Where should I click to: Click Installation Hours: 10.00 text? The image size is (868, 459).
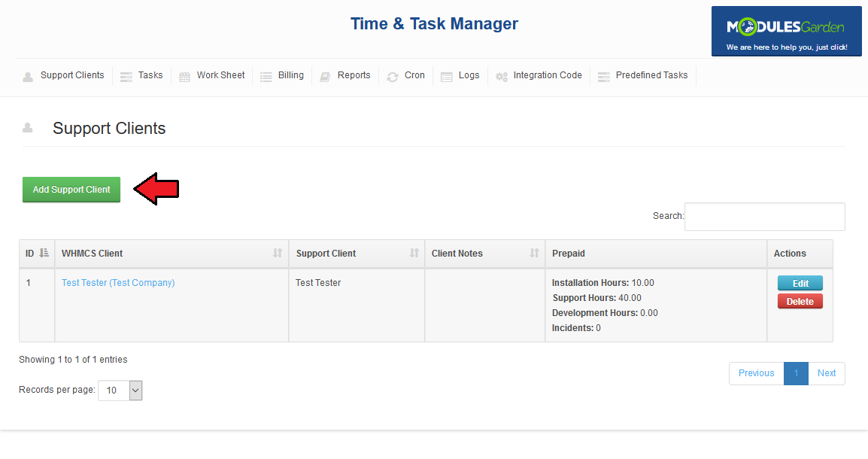pos(602,282)
